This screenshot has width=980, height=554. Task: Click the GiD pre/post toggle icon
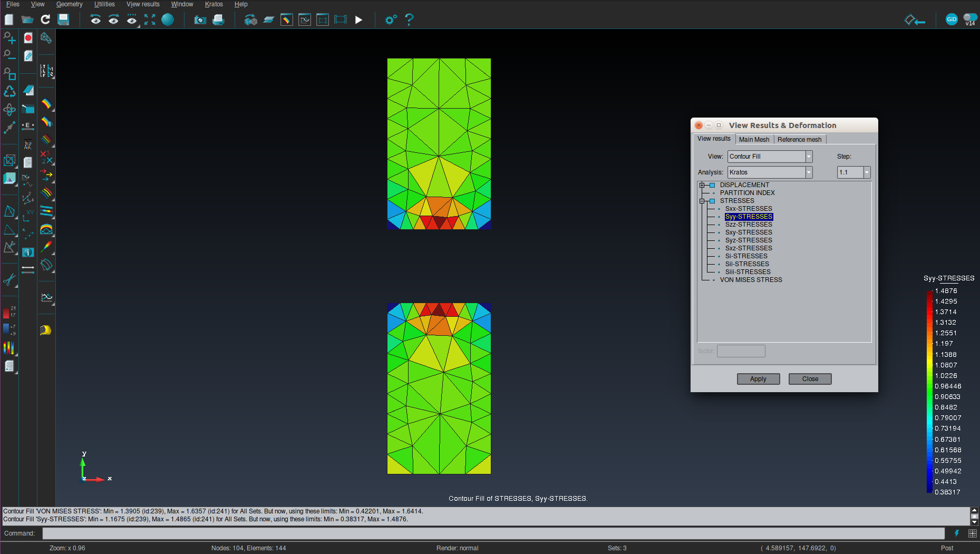952,20
